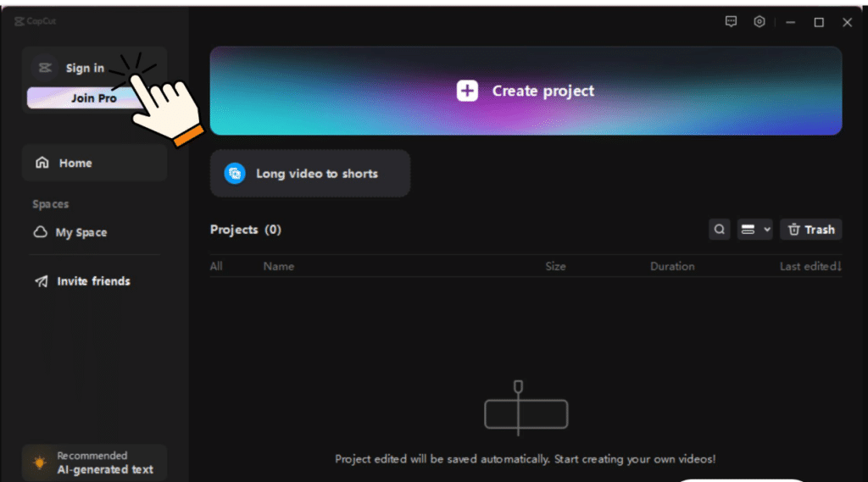This screenshot has width=868, height=482.
Task: Sort projects by the Name column
Action: pos(278,266)
